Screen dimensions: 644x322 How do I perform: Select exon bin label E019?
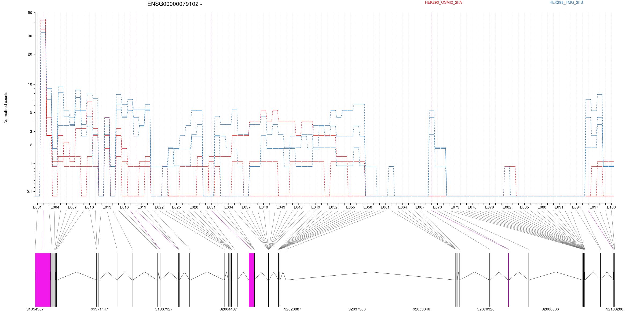coord(142,207)
